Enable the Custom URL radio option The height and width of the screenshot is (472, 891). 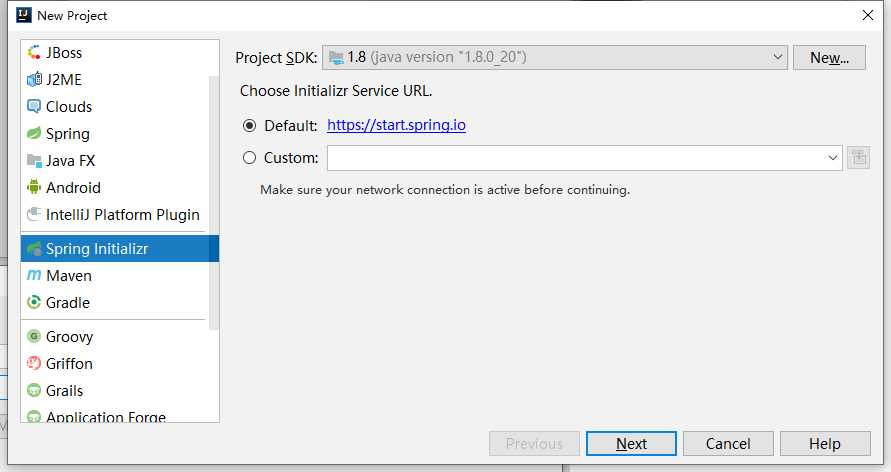(249, 157)
